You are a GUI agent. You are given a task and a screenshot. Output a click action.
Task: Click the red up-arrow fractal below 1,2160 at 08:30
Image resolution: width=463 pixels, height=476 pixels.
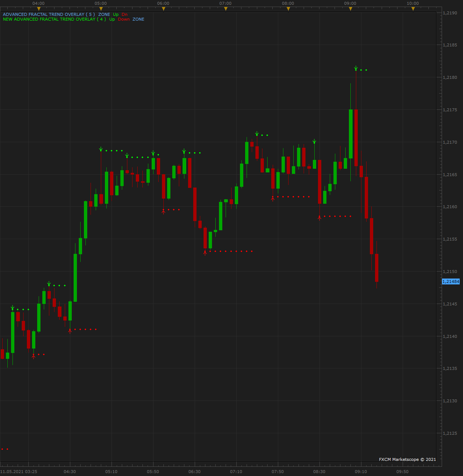319,218
